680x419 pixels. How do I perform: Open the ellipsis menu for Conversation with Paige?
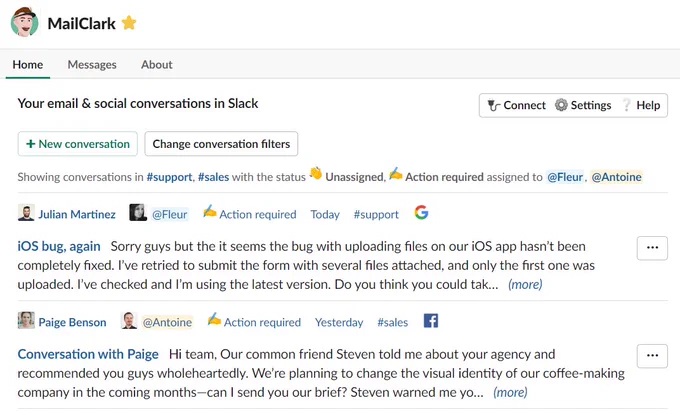click(652, 356)
